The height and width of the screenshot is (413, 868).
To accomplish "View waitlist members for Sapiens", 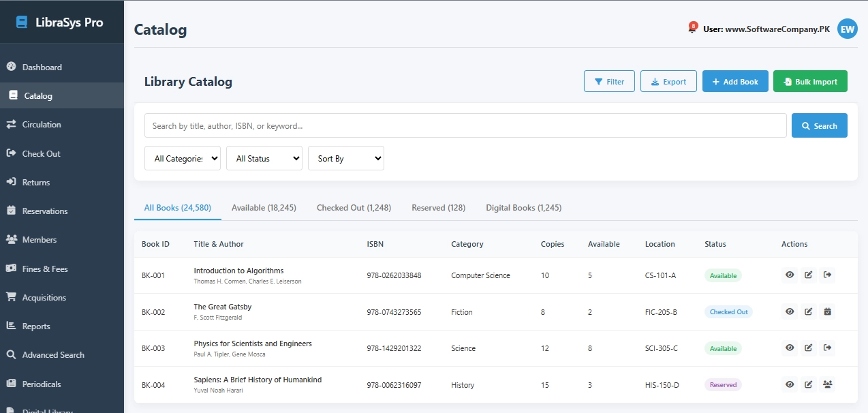I will (827, 384).
